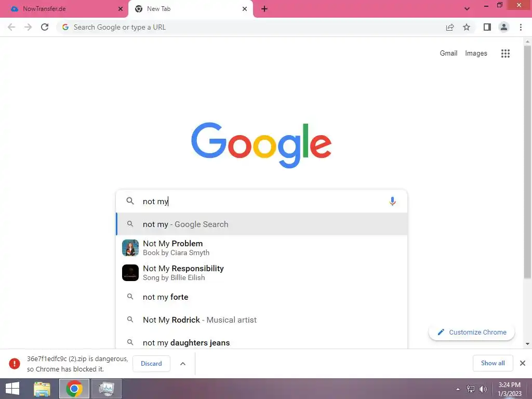532x399 pixels.
Task: Choose 'not my - Google Search' suggestion
Action: [261, 224]
